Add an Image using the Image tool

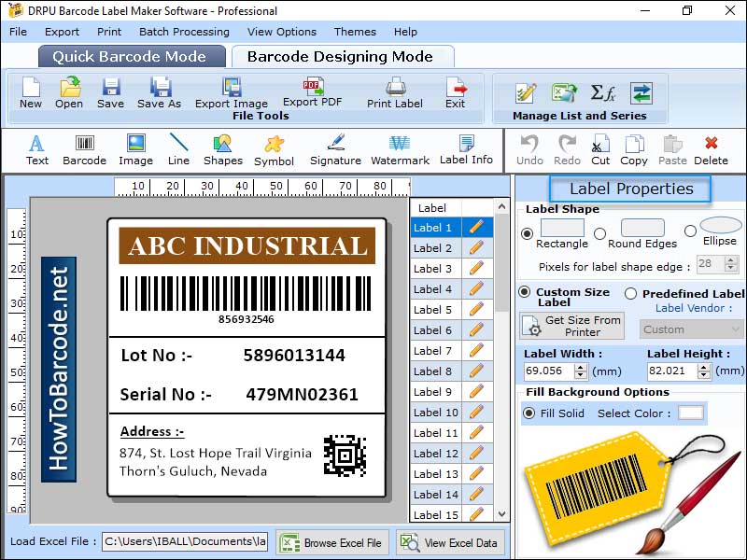(135, 149)
